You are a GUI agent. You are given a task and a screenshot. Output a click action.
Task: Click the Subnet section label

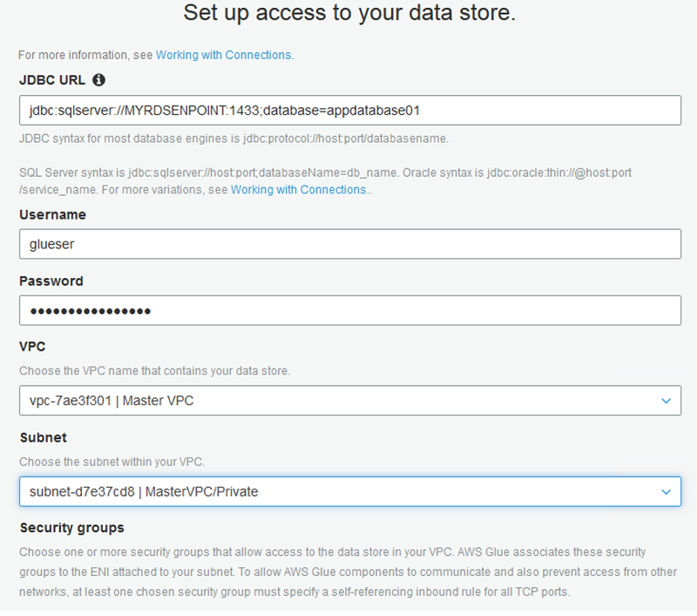[x=43, y=437]
